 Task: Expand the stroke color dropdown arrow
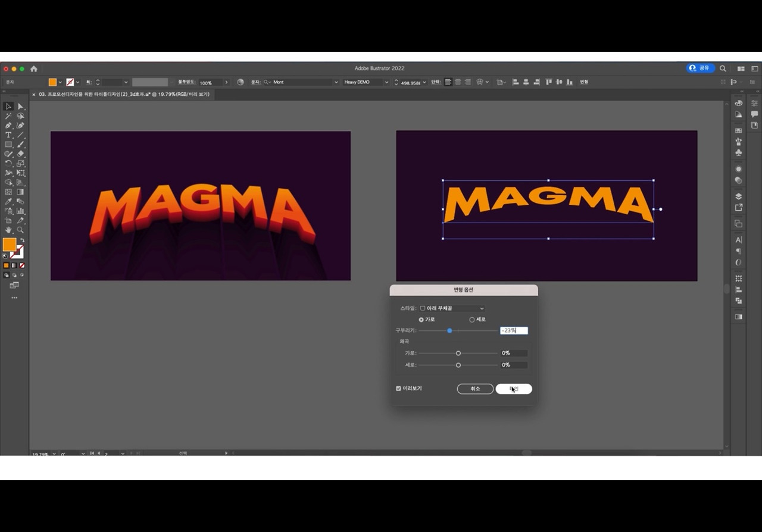77,82
